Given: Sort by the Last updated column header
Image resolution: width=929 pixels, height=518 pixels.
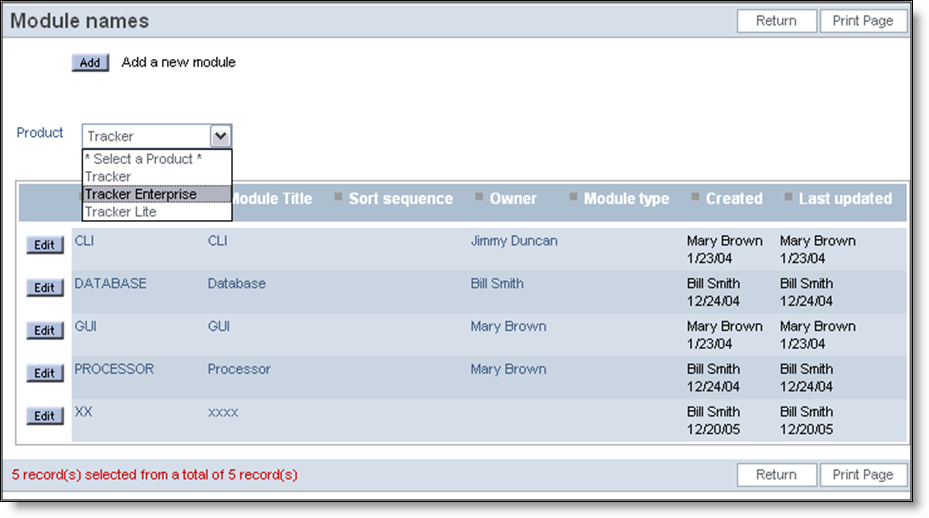Looking at the screenshot, I should (845, 199).
